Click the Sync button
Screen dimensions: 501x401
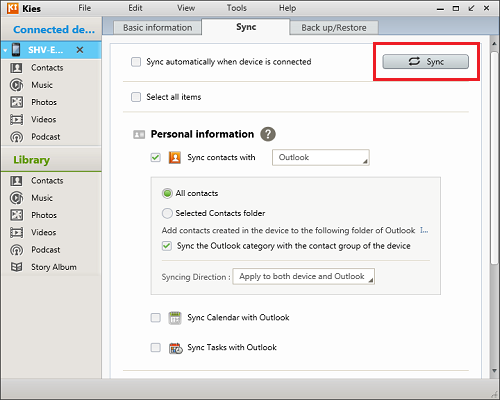425,62
